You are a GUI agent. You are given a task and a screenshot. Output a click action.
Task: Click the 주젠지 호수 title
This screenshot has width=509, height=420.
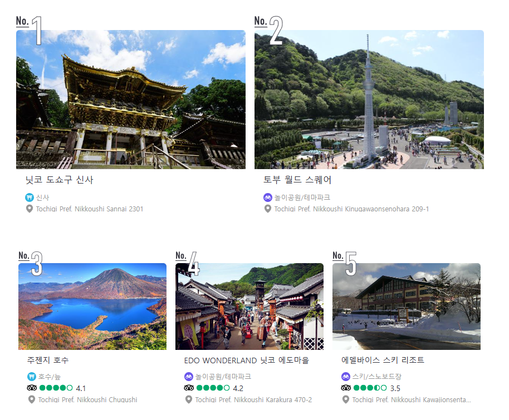[x=48, y=360]
